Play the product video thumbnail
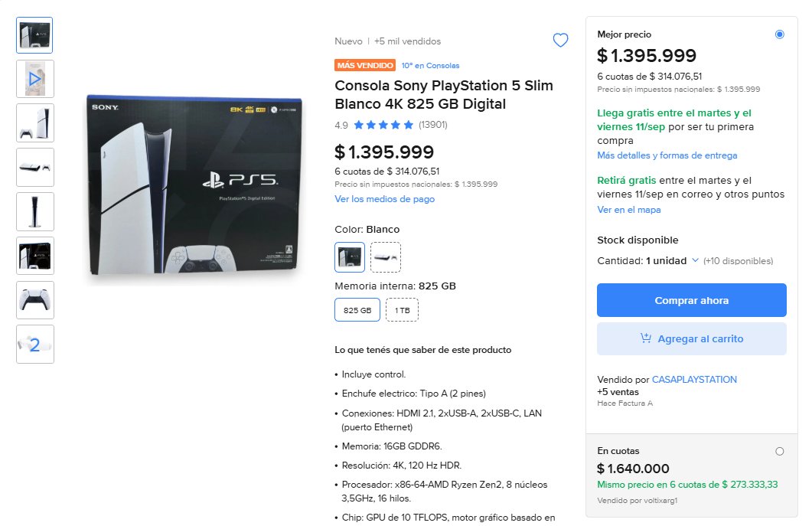The image size is (812, 526). (34, 79)
